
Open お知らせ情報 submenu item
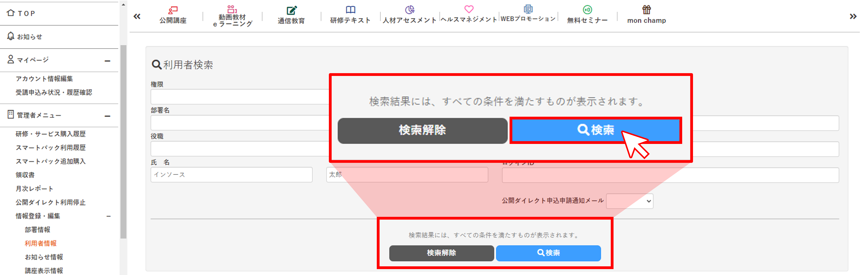click(44, 257)
